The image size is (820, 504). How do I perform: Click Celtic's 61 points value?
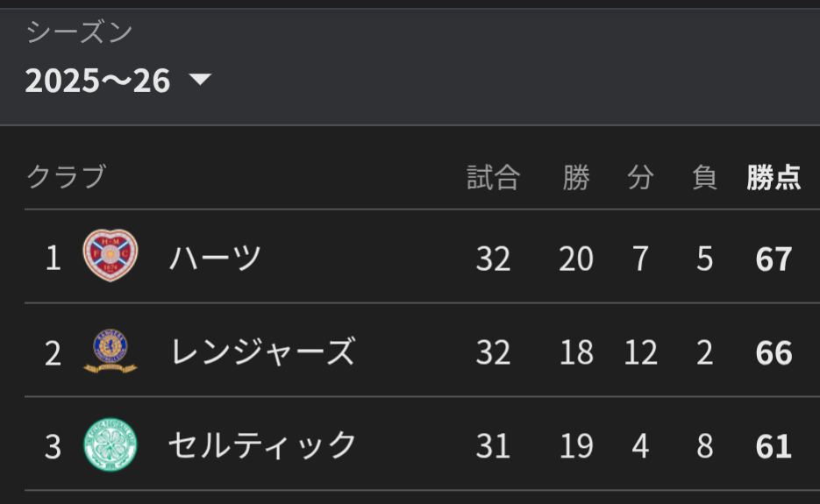774,446
